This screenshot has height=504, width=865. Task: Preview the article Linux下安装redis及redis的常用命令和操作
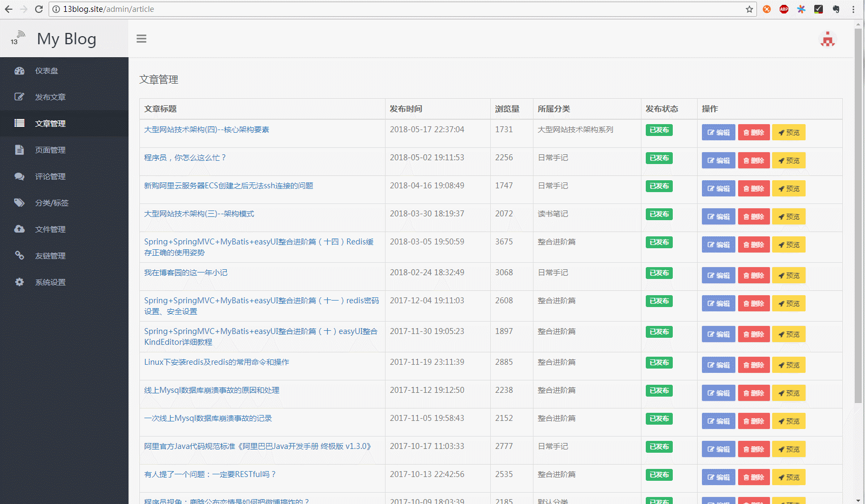click(789, 365)
